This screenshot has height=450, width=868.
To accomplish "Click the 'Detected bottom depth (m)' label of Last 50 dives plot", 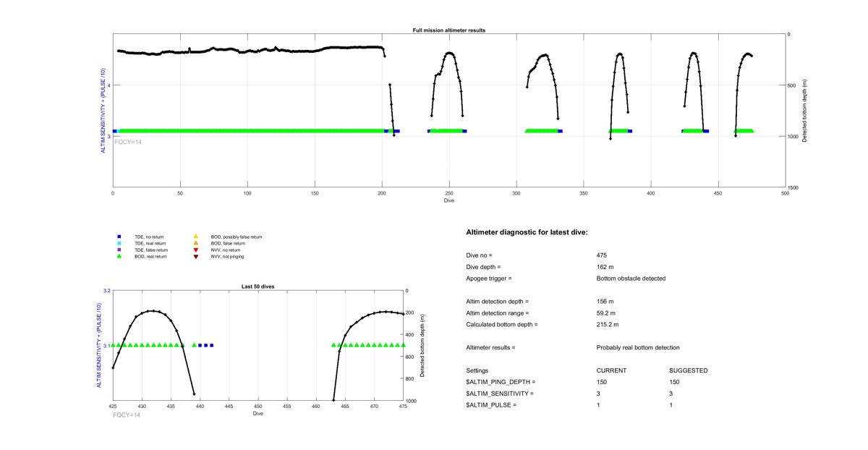I will click(422, 346).
